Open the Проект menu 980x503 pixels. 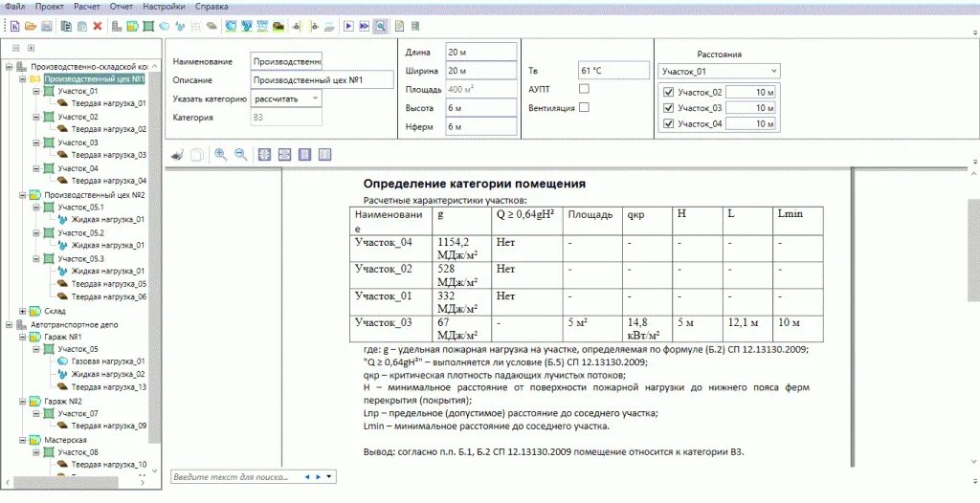pos(50,7)
